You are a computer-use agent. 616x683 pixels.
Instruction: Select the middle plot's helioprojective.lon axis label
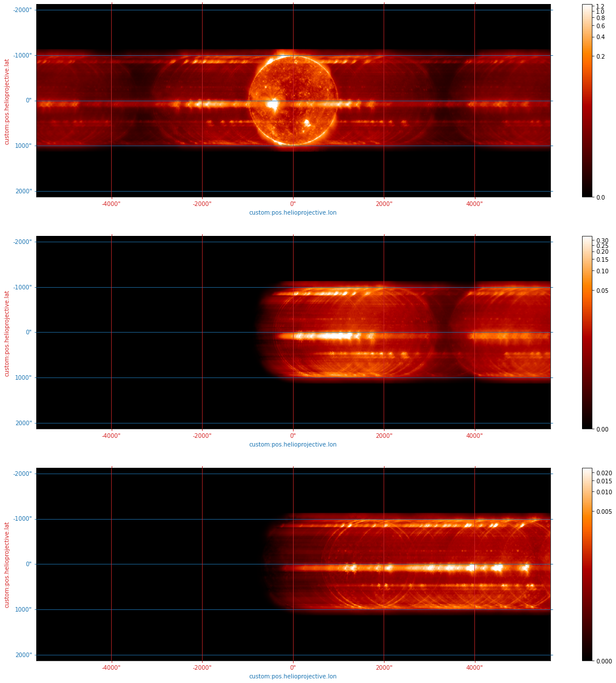tap(292, 444)
